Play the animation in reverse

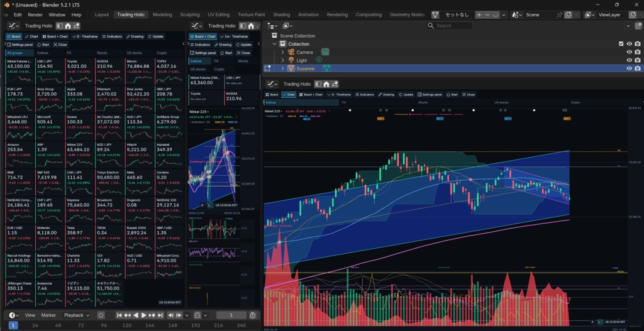pyautogui.click(x=136, y=315)
